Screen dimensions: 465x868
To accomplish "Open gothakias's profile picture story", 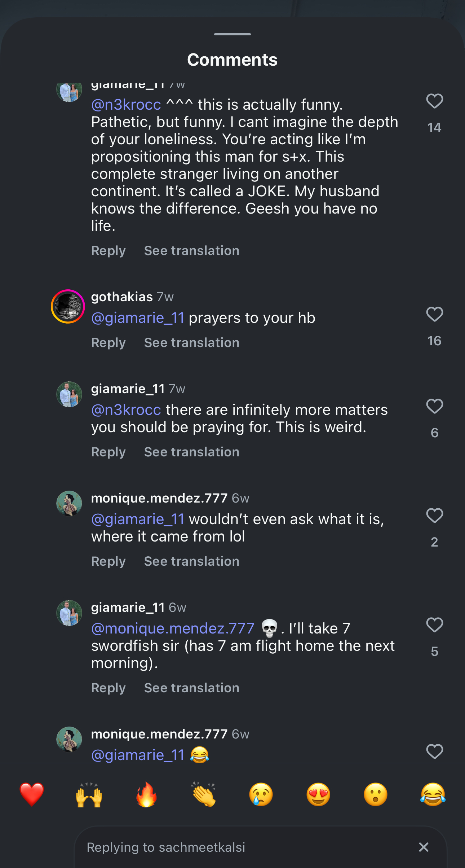I will 68,306.
